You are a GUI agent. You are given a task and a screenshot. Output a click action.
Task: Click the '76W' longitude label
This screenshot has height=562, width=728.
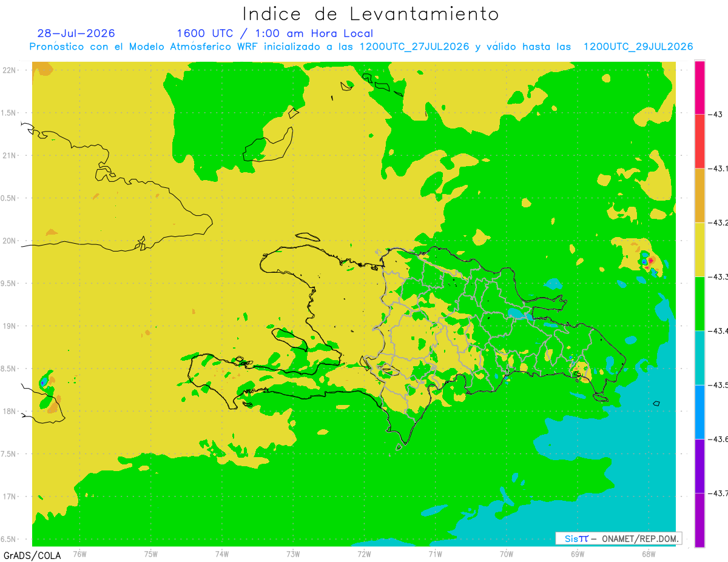tap(79, 554)
